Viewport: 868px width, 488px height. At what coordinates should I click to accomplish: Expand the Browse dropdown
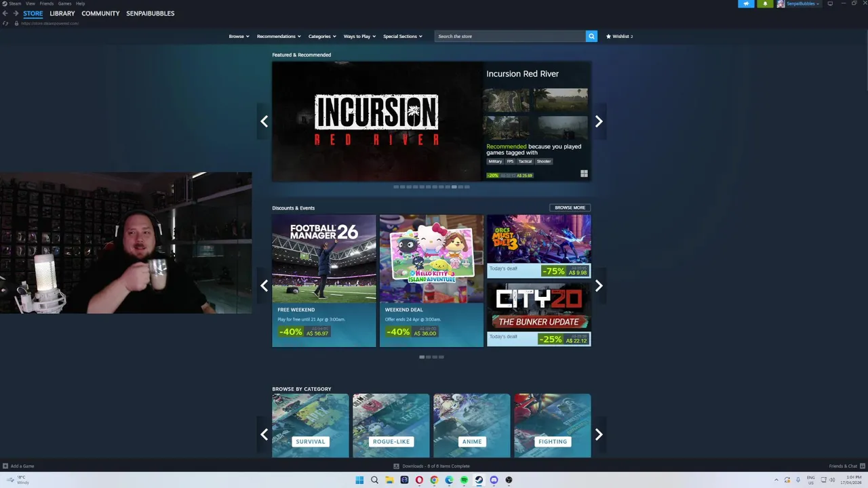click(x=239, y=36)
